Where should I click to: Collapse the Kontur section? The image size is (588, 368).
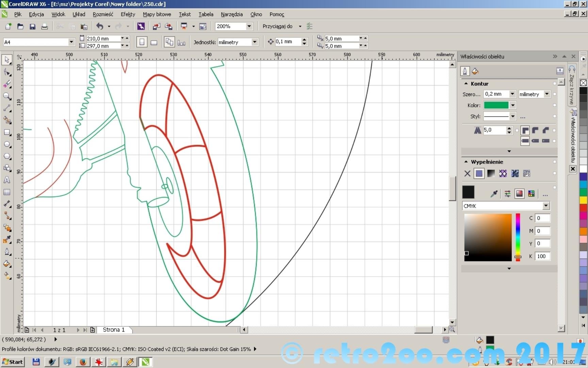[x=466, y=83]
